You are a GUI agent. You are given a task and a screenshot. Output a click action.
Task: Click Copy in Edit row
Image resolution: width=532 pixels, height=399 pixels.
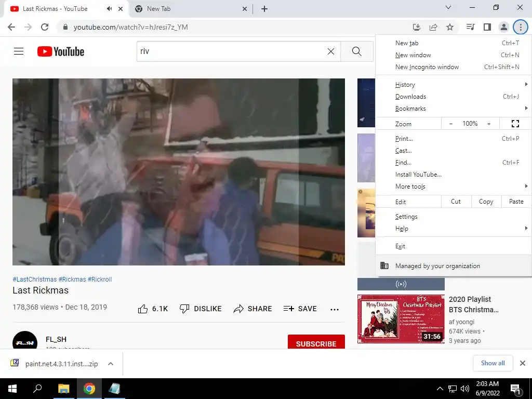[486, 202]
